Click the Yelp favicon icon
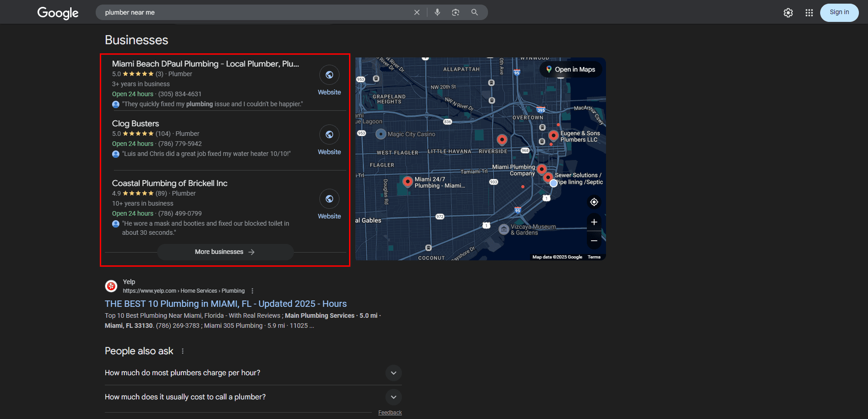This screenshot has width=868, height=419. click(x=111, y=286)
